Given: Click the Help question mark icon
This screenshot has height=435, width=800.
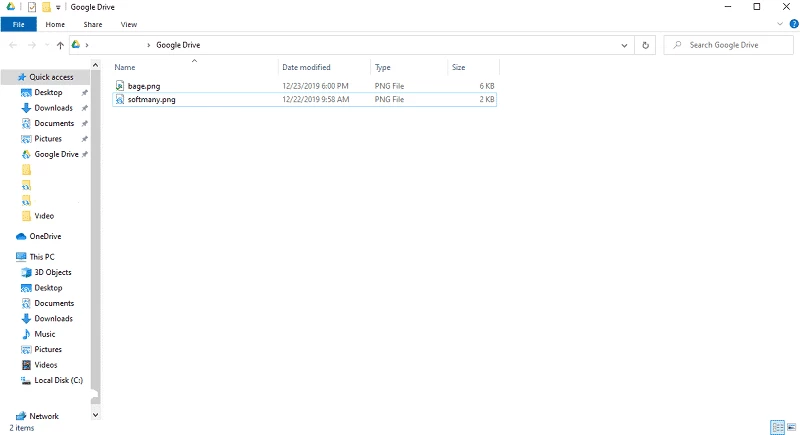Looking at the screenshot, I should [x=794, y=24].
